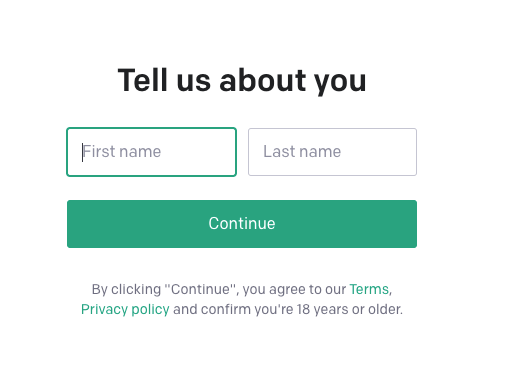View the Terms of use
Viewport: 512px width, 366px height.
(369, 289)
